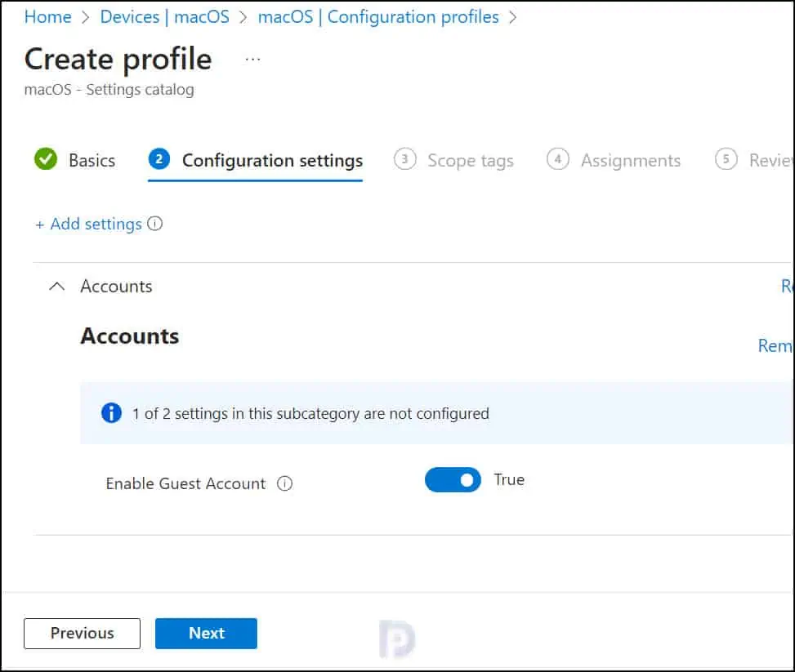Open the Review step tab

(x=754, y=160)
